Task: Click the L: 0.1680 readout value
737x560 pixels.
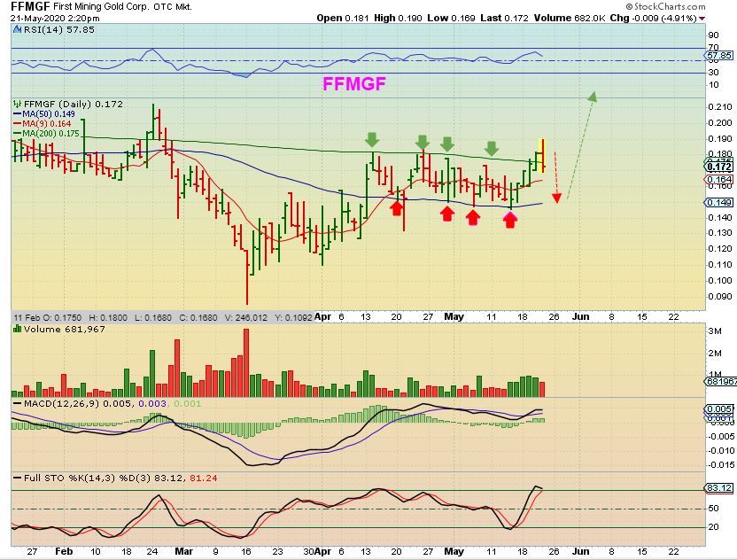Action: 153,317
